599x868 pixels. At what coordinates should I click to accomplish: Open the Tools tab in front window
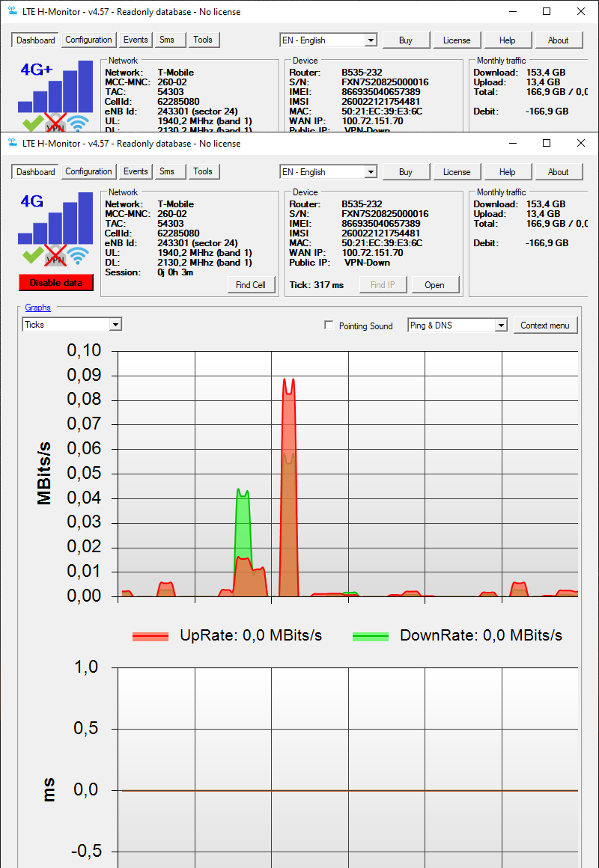[204, 171]
